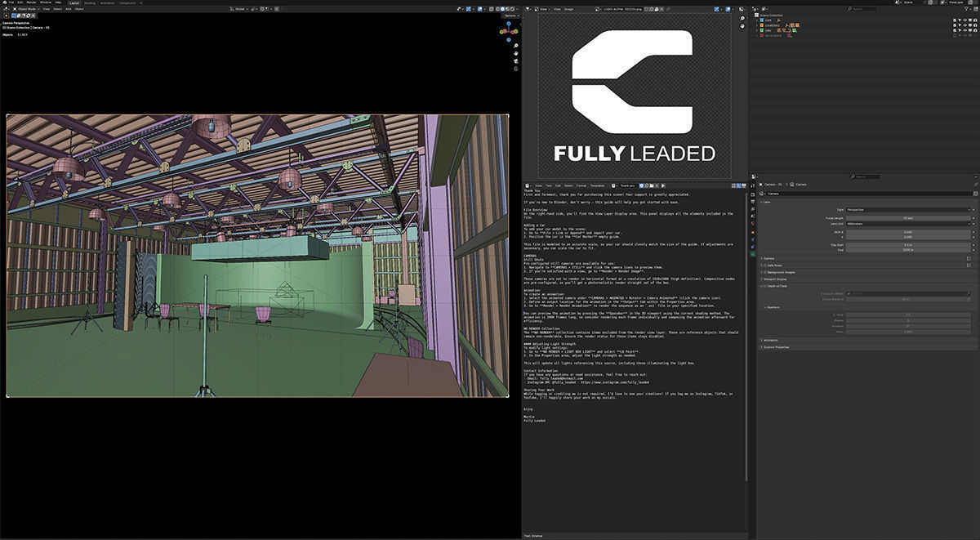The width and height of the screenshot is (980, 540).
Task: Open Templates menu in text editor
Action: coord(597,185)
